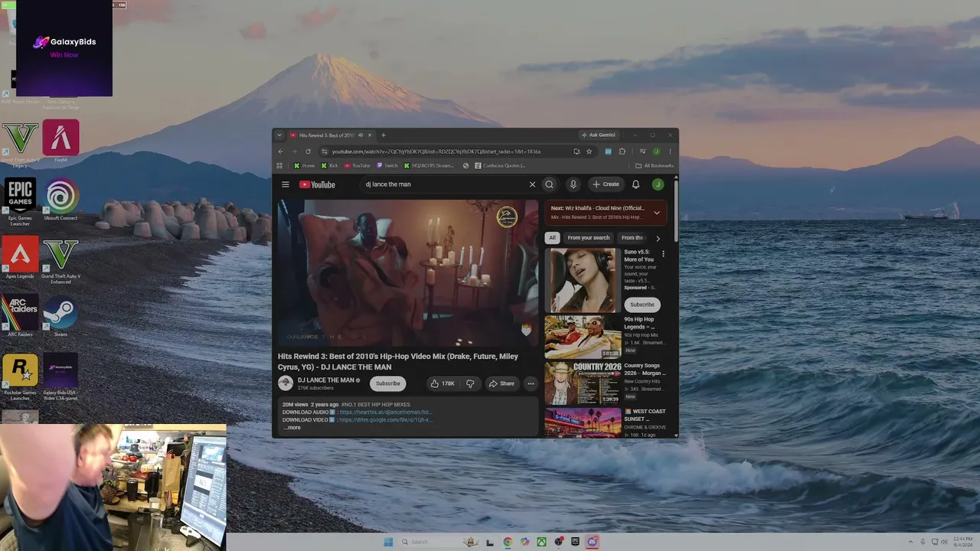Open Xbox app from the taskbar
The height and width of the screenshot is (551, 980).
click(x=541, y=542)
